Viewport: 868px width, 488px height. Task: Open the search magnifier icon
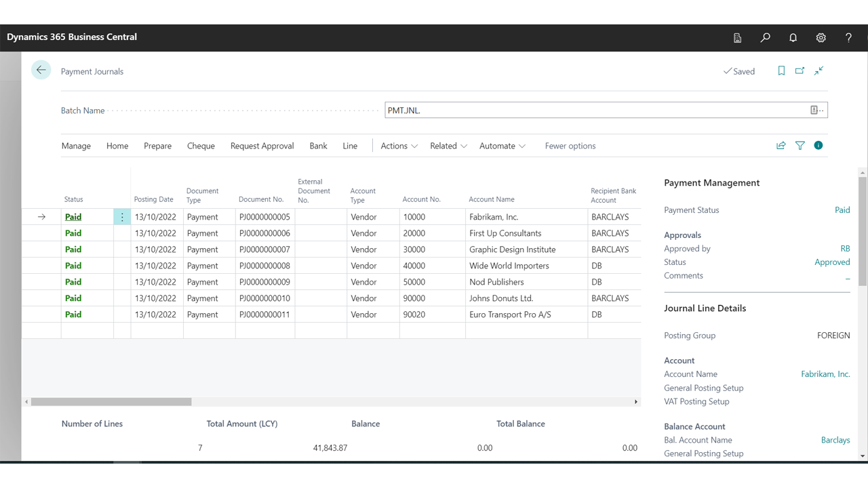[766, 38]
